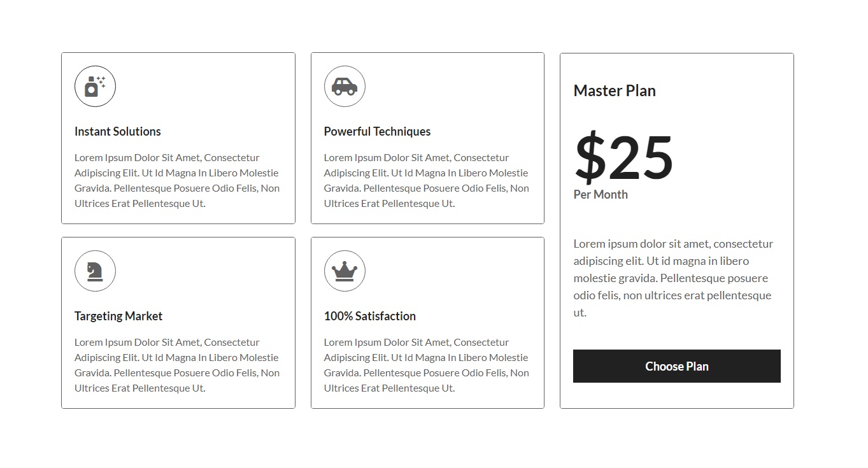
Task: Click empty space right of the crown icon
Action: (x=453, y=271)
